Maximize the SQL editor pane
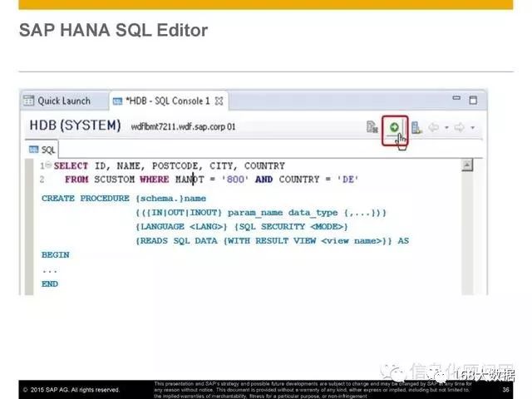Screen dimensions: 532x399 click(x=473, y=100)
